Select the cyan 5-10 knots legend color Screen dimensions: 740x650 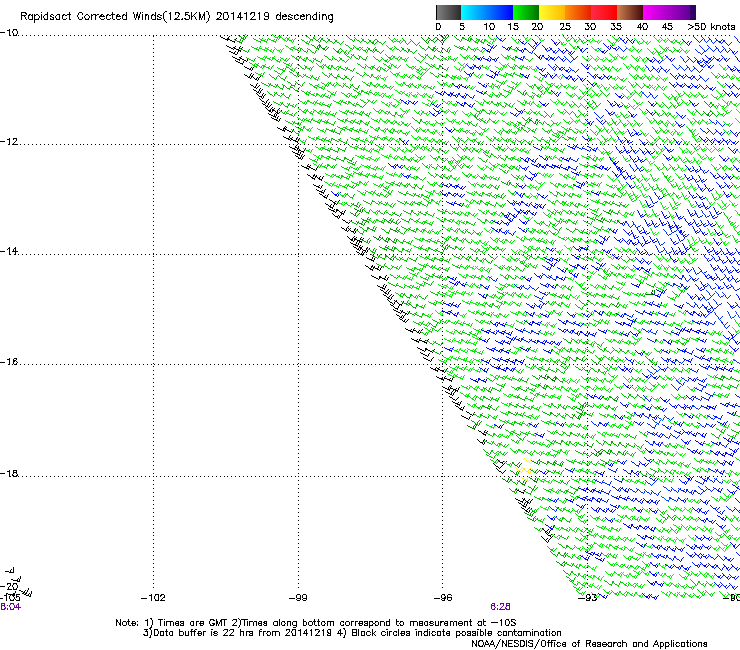(x=474, y=12)
